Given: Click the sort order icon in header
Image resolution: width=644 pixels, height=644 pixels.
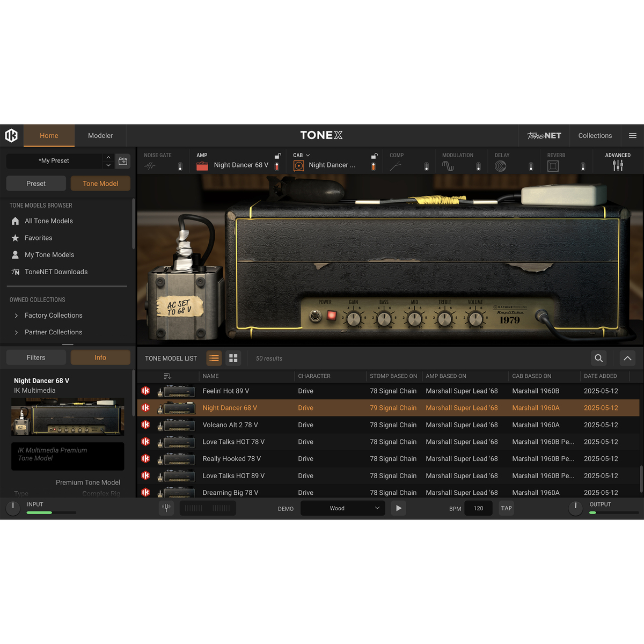Looking at the screenshot, I should (167, 376).
